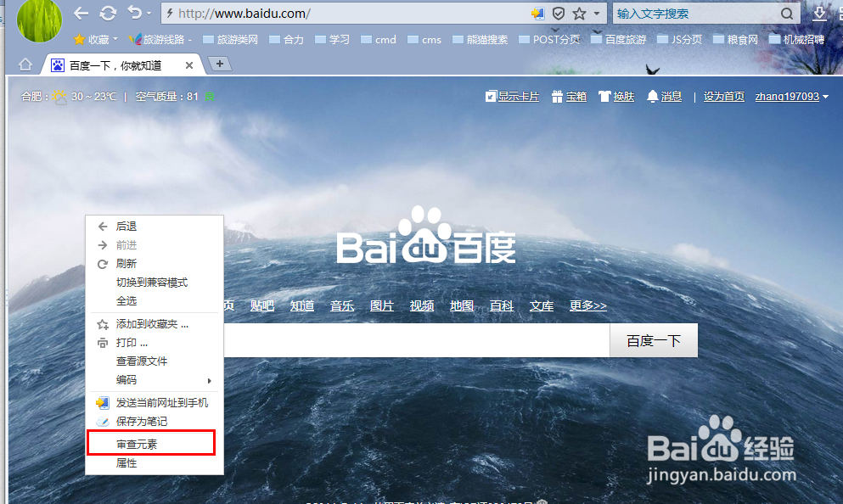
Task: Open the 百科 link
Action: (x=502, y=305)
